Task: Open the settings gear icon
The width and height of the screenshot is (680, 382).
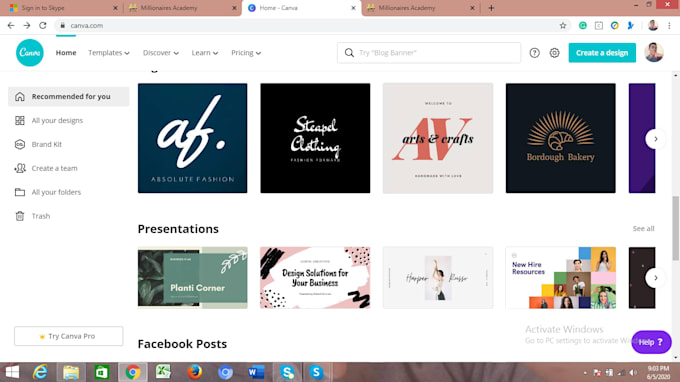Action: (554, 53)
